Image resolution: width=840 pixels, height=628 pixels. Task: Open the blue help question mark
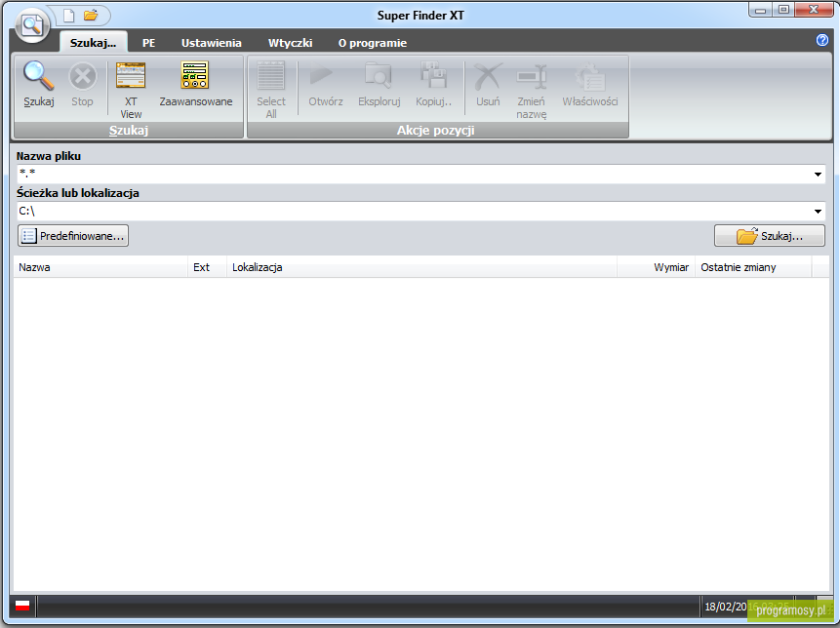coord(821,40)
